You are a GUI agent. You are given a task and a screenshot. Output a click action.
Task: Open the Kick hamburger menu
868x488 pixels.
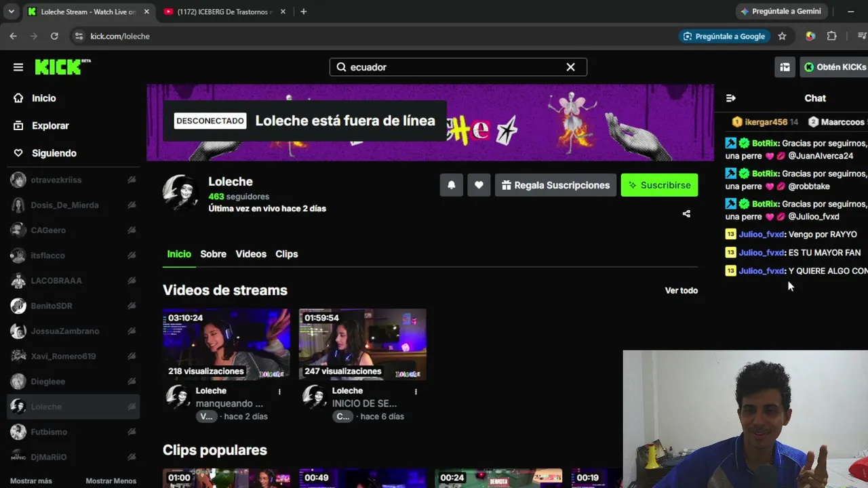(x=18, y=67)
